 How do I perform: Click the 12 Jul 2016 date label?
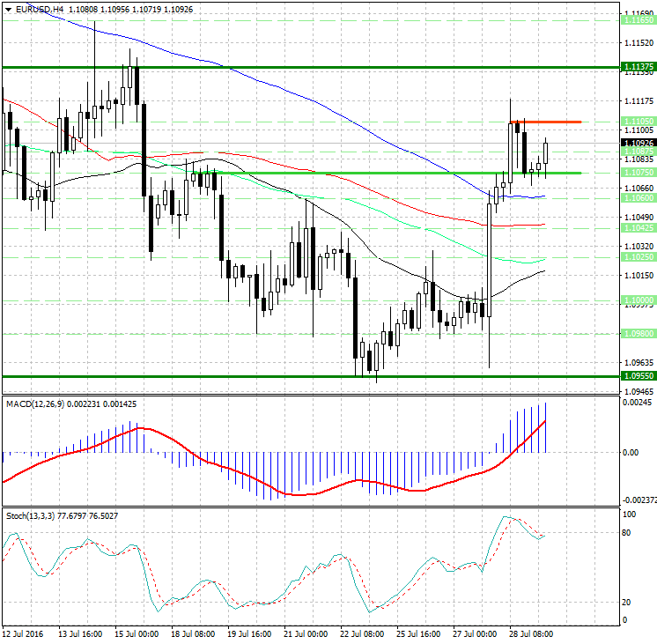[23, 633]
